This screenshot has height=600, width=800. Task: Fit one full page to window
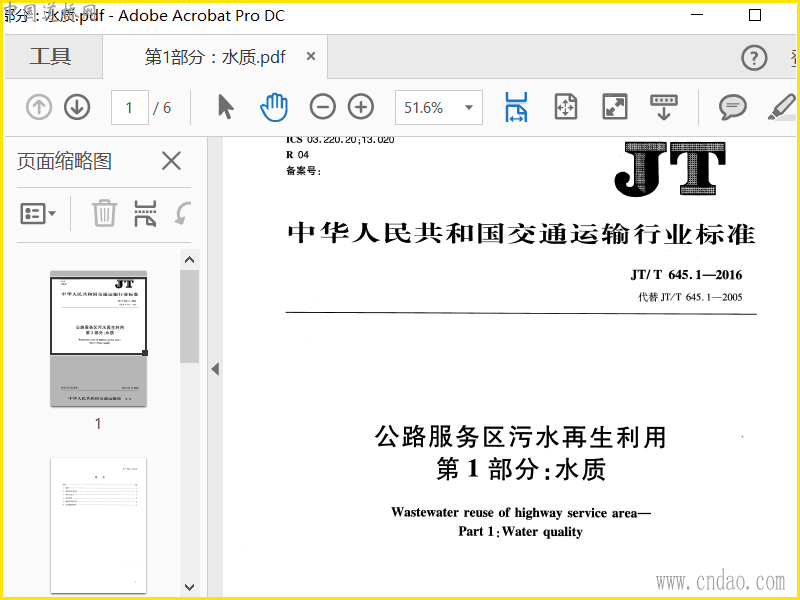tap(566, 107)
